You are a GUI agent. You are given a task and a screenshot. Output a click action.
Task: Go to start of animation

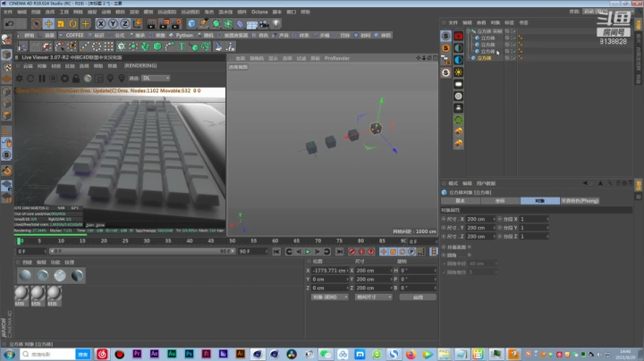tap(276, 251)
